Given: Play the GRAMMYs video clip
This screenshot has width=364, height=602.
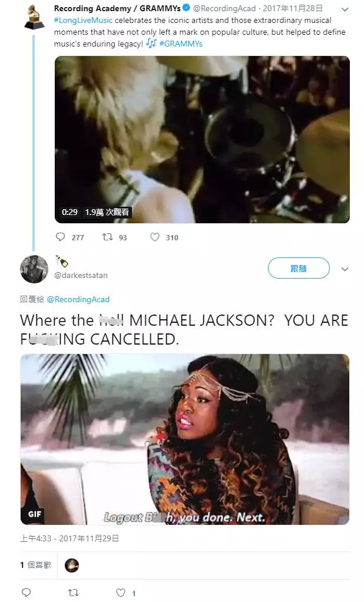Looking at the screenshot, I should [x=203, y=140].
